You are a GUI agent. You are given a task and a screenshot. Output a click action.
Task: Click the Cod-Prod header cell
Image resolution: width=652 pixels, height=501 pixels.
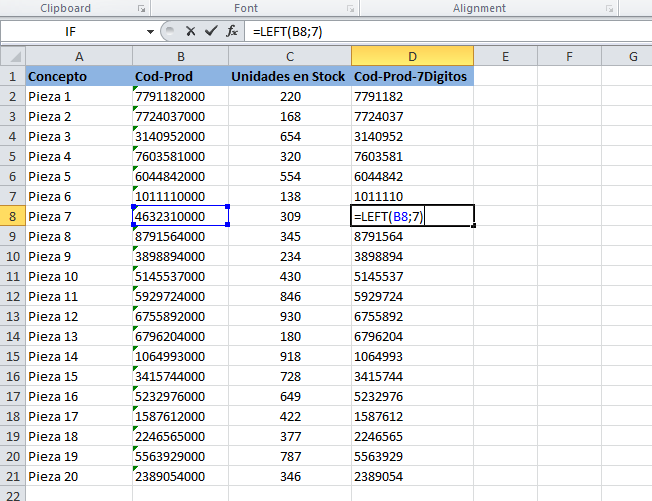click(x=180, y=76)
